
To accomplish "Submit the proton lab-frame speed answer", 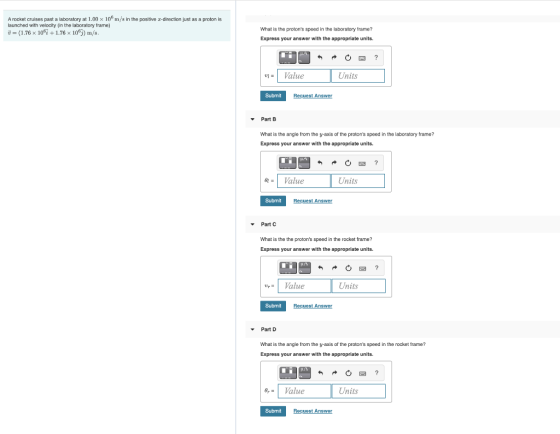I will click(x=273, y=96).
